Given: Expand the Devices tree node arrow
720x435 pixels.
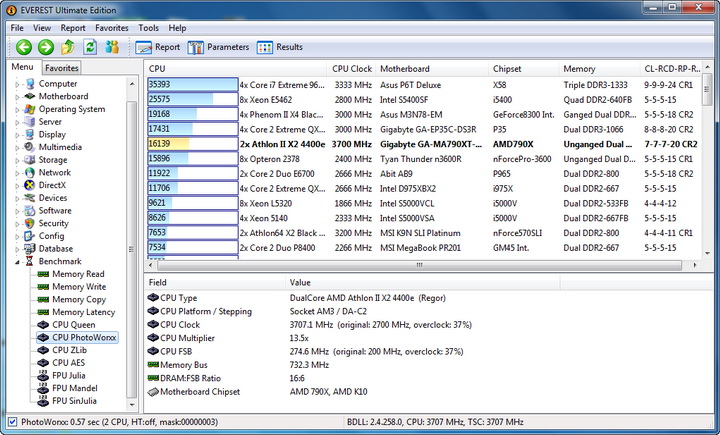Looking at the screenshot, I should coord(17,199).
